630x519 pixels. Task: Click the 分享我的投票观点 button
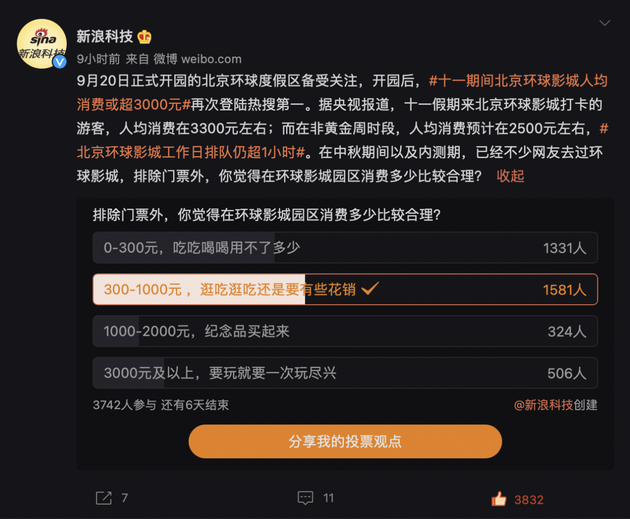pyautogui.click(x=344, y=441)
